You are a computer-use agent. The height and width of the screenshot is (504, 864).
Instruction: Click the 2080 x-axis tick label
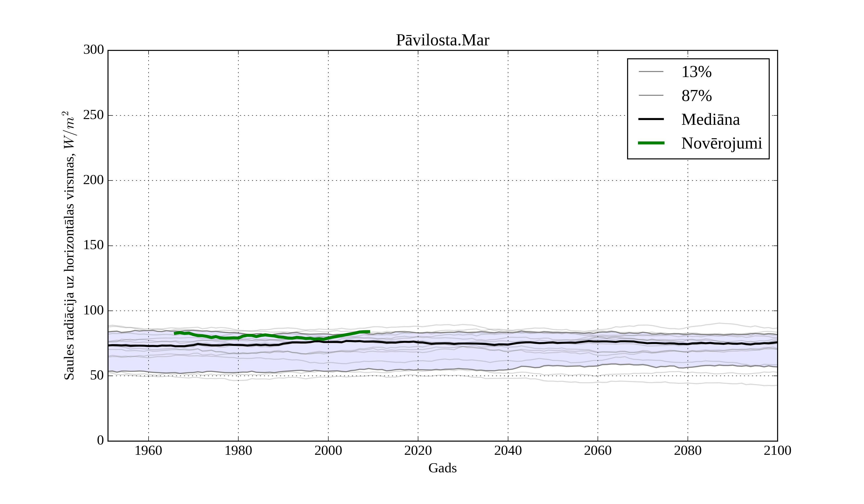687,450
